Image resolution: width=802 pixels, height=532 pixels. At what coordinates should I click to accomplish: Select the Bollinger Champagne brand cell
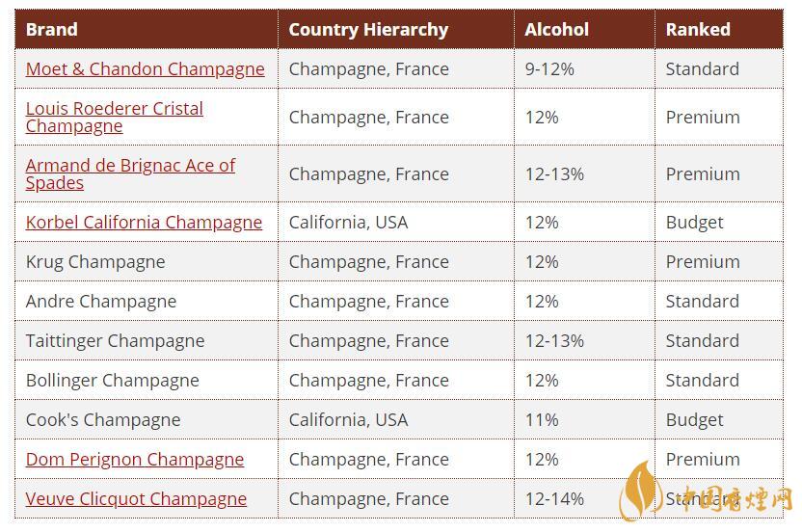click(x=112, y=381)
